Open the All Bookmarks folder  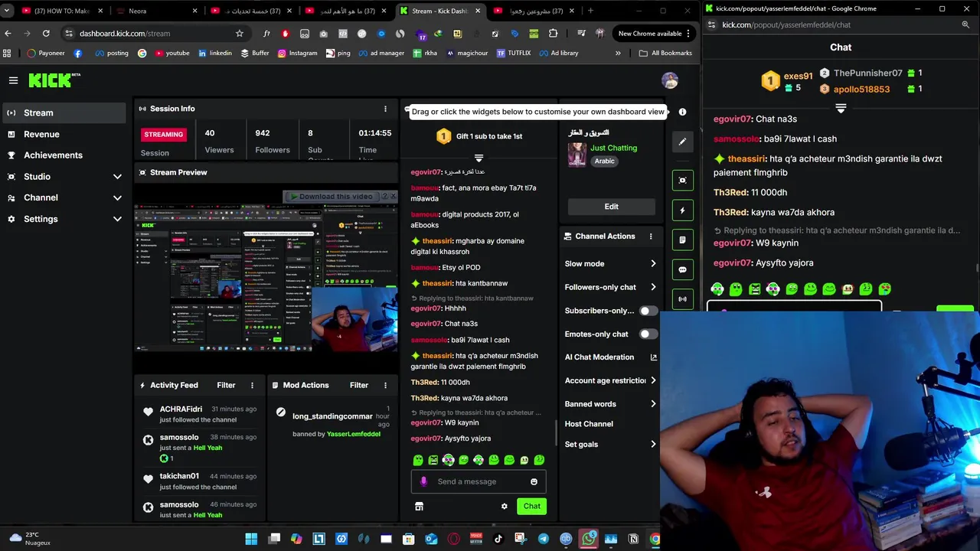(665, 53)
